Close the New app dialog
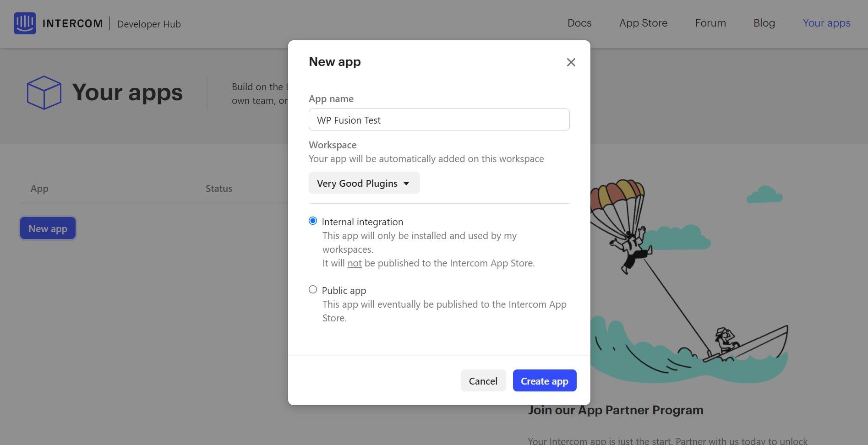Screen dimensions: 868x445 571,62
